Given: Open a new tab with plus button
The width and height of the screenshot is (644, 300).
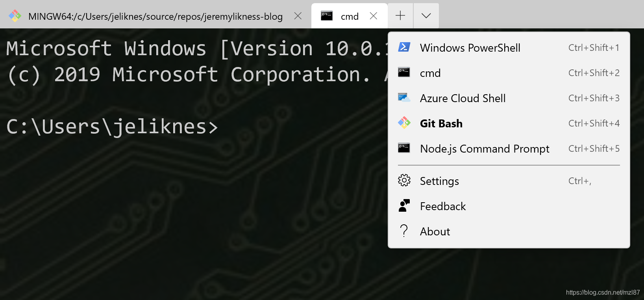Looking at the screenshot, I should tap(400, 16).
